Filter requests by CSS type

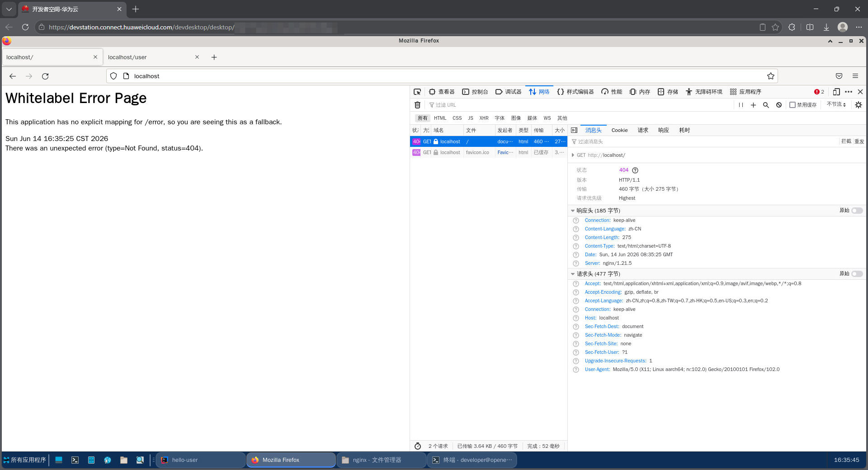click(457, 118)
